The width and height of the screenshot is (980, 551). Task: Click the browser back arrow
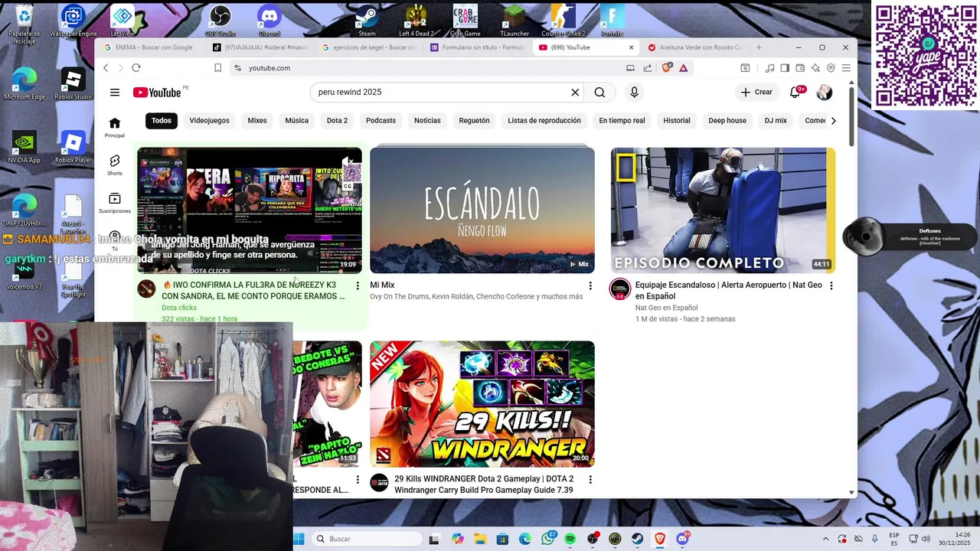point(106,68)
